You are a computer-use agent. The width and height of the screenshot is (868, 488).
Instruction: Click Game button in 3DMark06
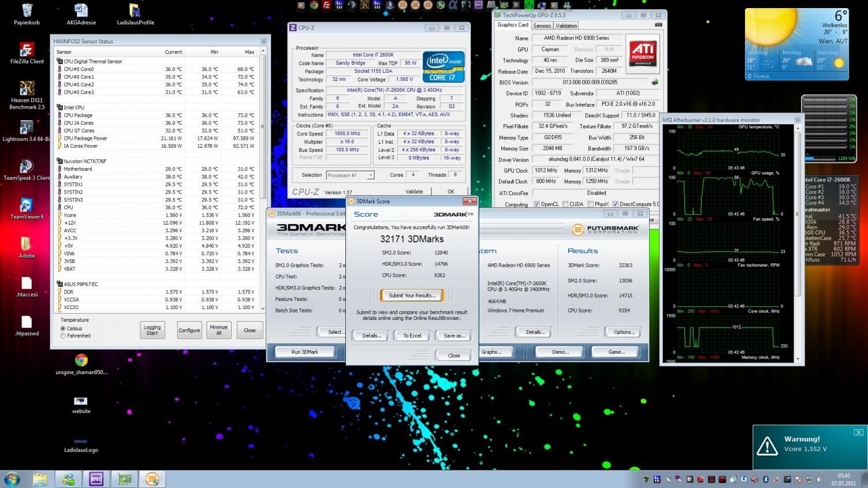click(x=616, y=352)
